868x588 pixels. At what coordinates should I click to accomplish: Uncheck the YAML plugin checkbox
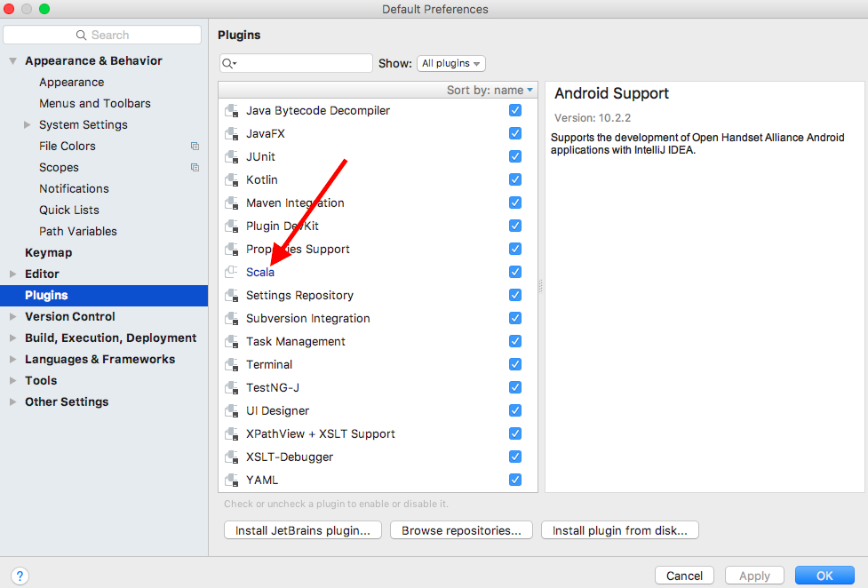coord(514,480)
